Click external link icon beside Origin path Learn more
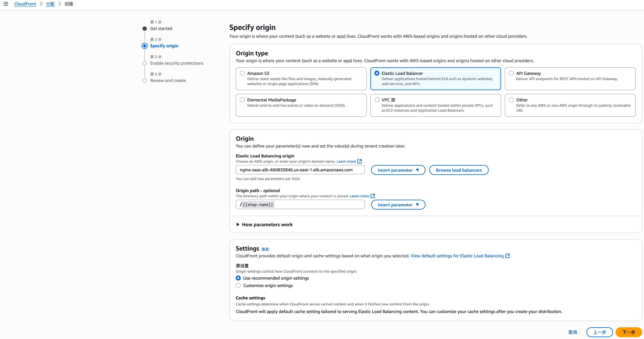 click(373, 196)
